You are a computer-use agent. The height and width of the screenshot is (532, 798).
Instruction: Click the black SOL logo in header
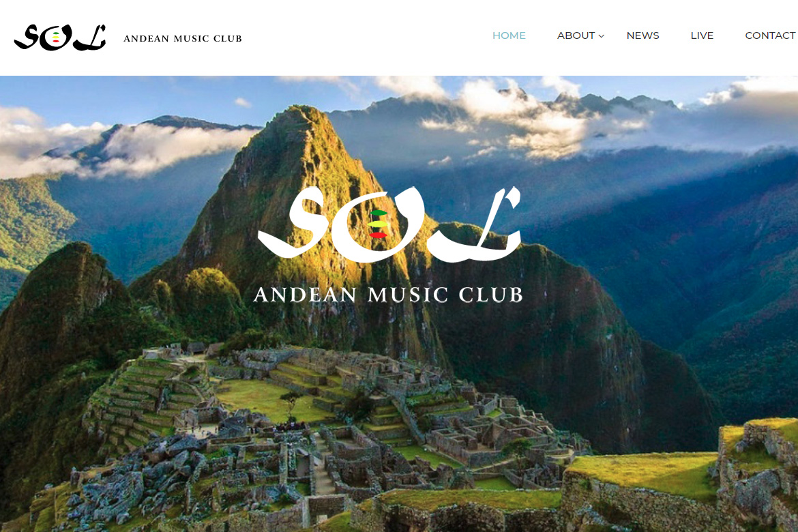(60, 37)
